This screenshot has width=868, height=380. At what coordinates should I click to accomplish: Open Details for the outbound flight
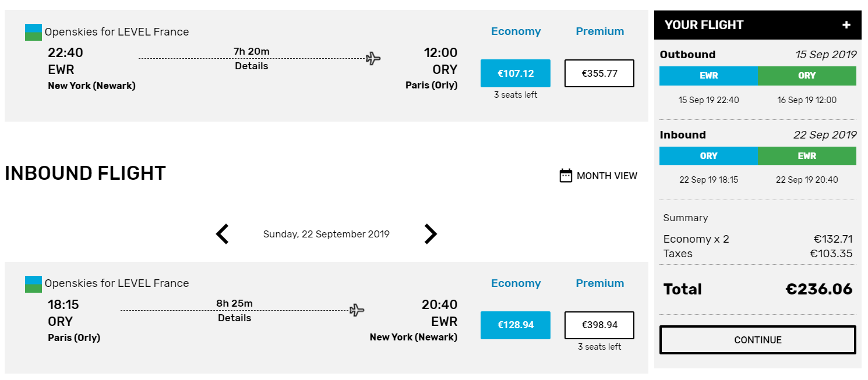pos(252,66)
